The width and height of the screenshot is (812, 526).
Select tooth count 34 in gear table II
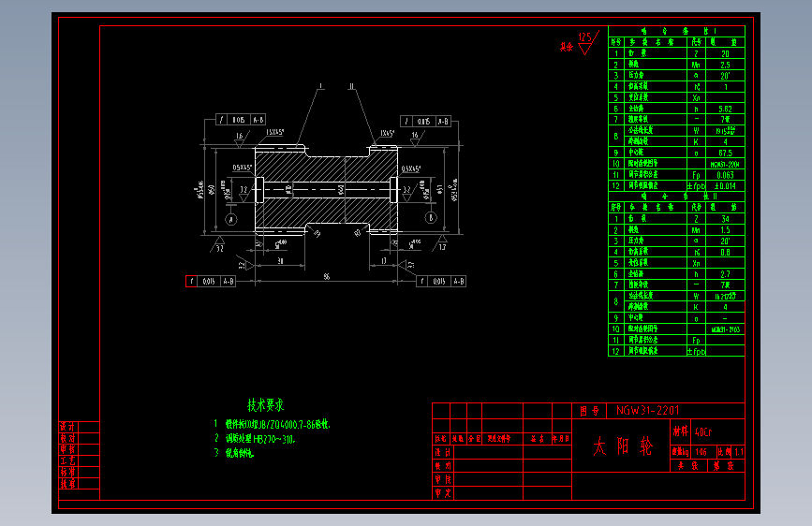tap(725, 219)
